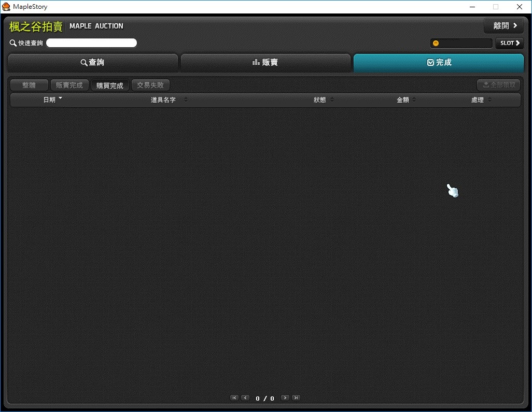Image resolution: width=532 pixels, height=412 pixels.
Task: Click the MapleStory mushroom title bar icon
Action: (x=6, y=7)
